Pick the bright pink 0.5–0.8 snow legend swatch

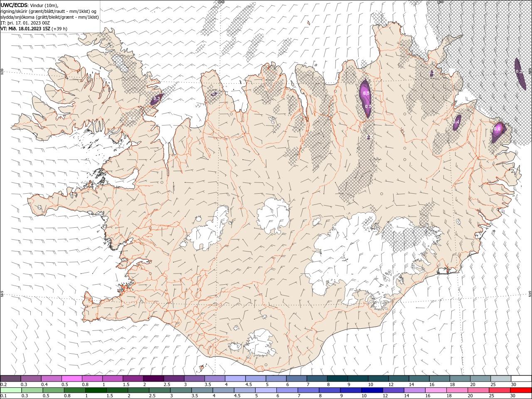click(72, 378)
